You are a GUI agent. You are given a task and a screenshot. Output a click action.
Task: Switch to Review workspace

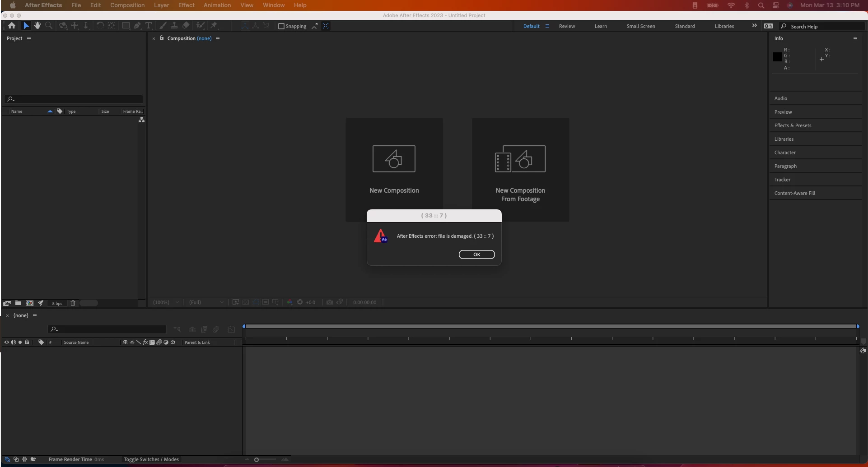[567, 26]
